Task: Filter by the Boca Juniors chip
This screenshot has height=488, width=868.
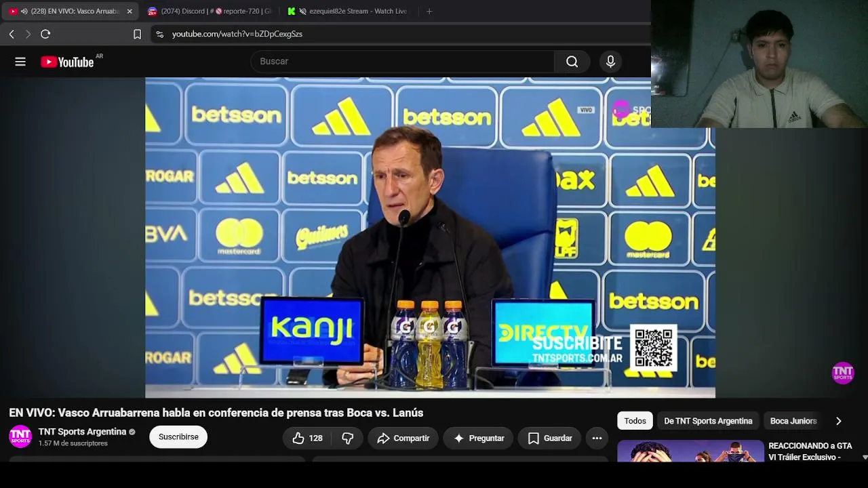Action: (793, 421)
